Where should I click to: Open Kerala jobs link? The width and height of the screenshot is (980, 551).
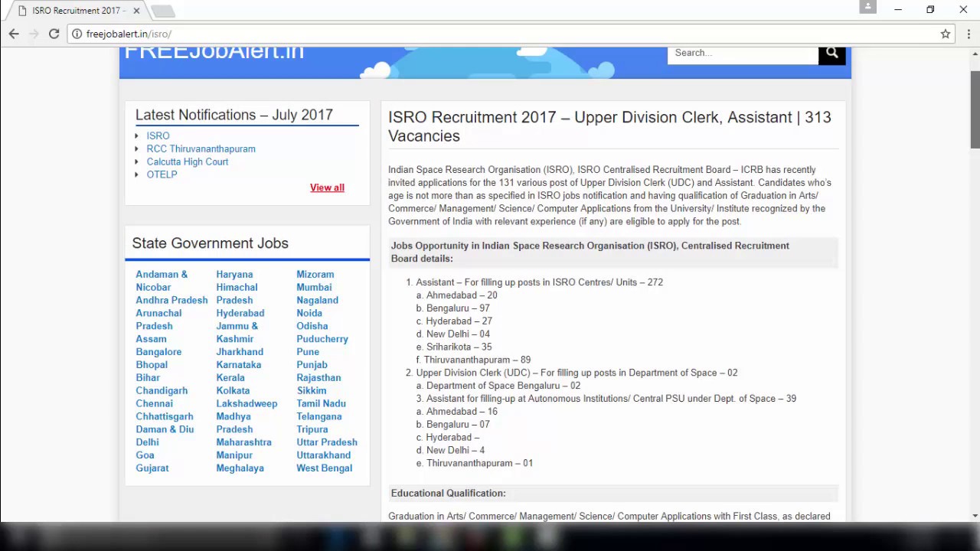[230, 378]
